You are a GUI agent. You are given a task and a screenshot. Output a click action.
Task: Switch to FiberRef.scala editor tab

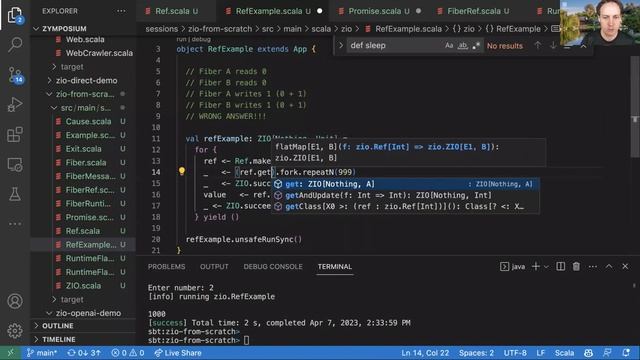(478, 11)
